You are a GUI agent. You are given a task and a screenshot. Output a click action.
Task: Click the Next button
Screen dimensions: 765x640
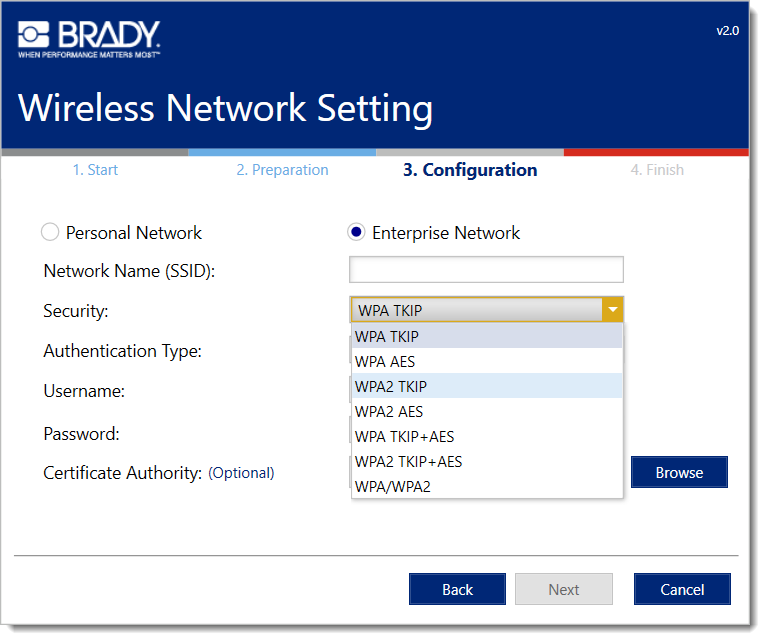point(563,589)
